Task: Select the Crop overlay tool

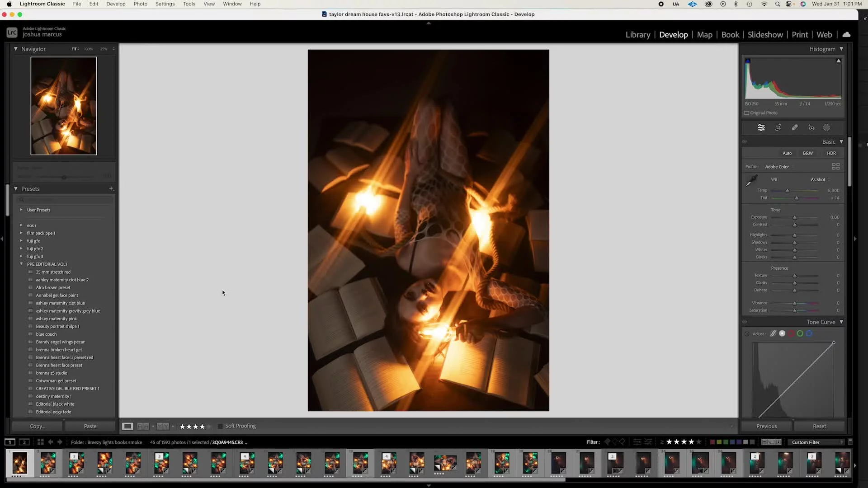Action: tap(778, 128)
